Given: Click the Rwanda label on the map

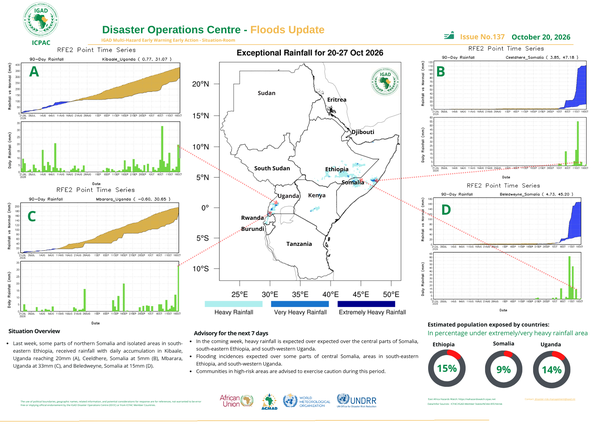Looking at the screenshot, I should pyautogui.click(x=252, y=218).
